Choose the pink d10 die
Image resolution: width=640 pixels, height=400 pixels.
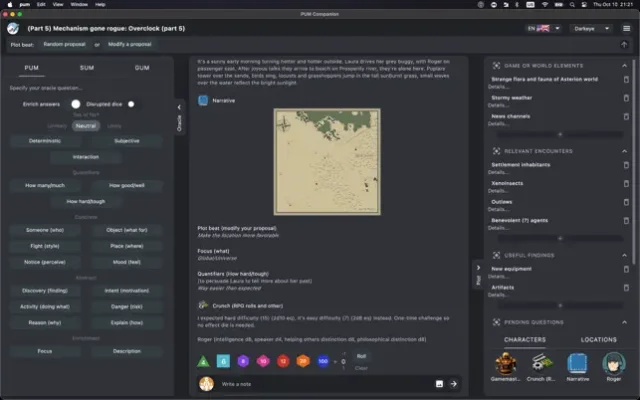[x=263, y=361]
